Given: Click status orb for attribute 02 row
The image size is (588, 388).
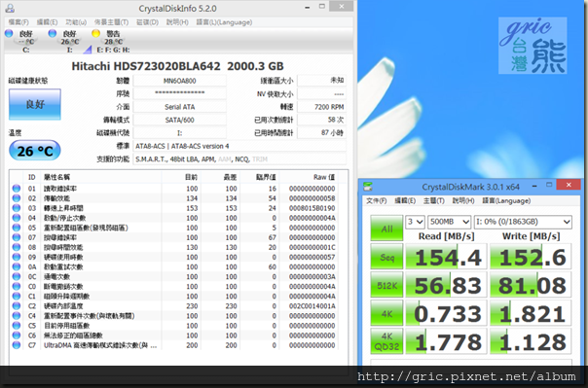Looking at the screenshot, I should (17, 198).
